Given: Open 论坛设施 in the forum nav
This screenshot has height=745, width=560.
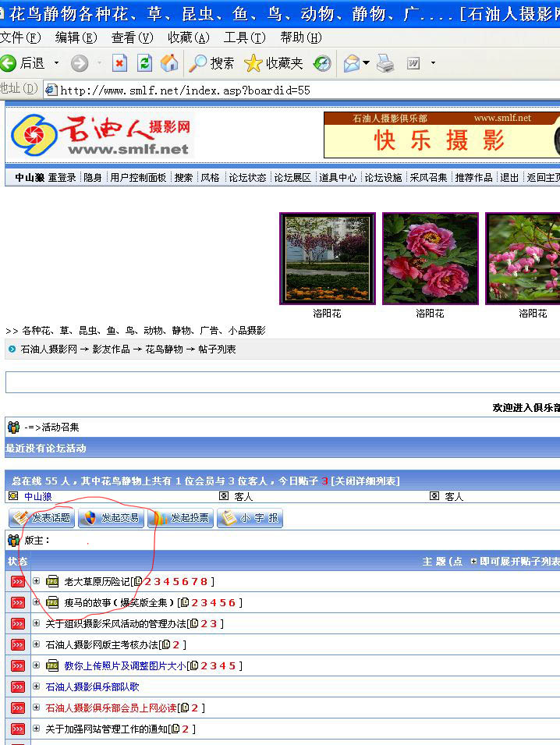Looking at the screenshot, I should pyautogui.click(x=383, y=178).
